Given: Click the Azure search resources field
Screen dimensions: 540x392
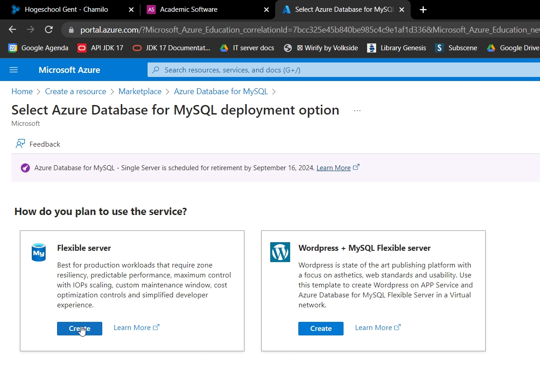Looking at the screenshot, I should (344, 70).
